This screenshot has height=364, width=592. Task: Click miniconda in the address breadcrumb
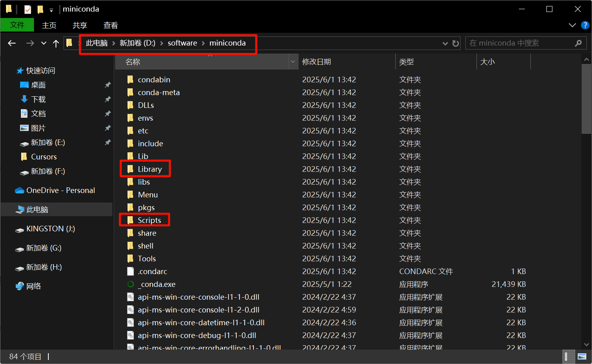pyautogui.click(x=227, y=43)
